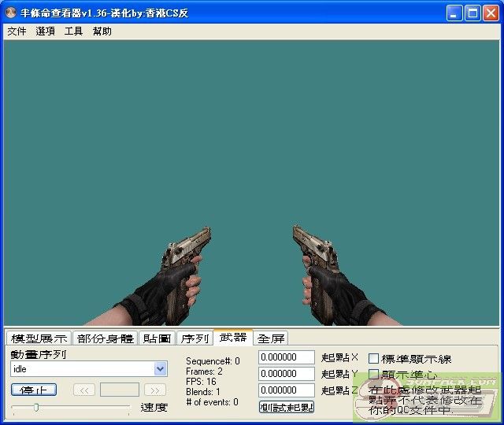Step back with the << frame button
The width and height of the screenshot is (504, 425).
(x=84, y=390)
